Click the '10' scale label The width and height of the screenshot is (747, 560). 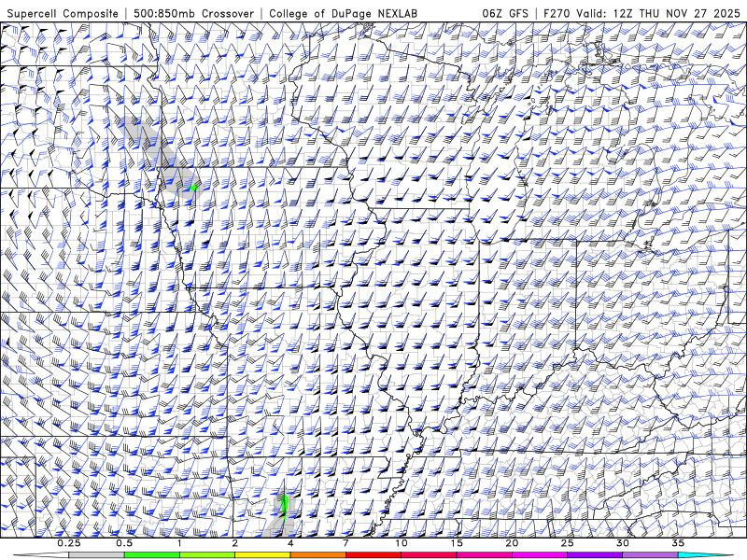pyautogui.click(x=402, y=543)
